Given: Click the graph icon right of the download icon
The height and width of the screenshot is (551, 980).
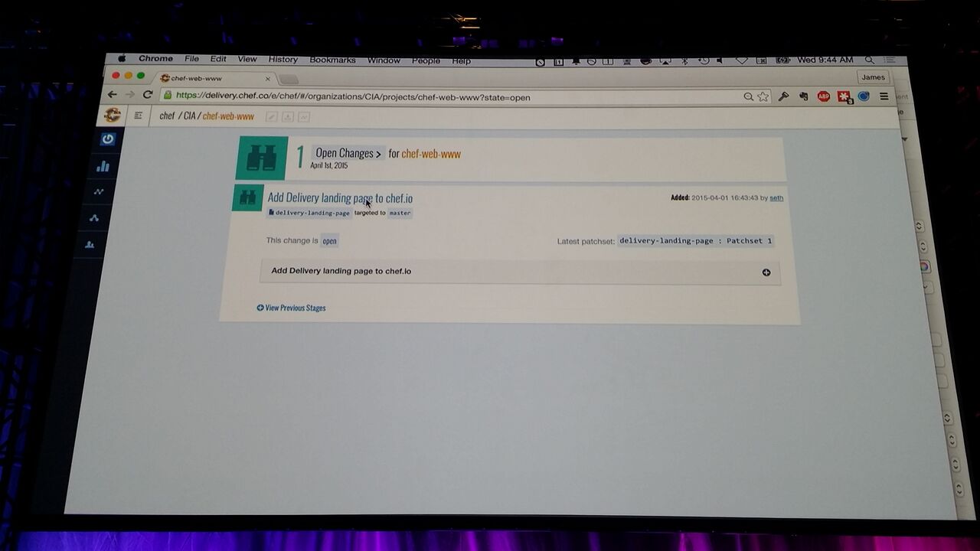Looking at the screenshot, I should (x=304, y=116).
